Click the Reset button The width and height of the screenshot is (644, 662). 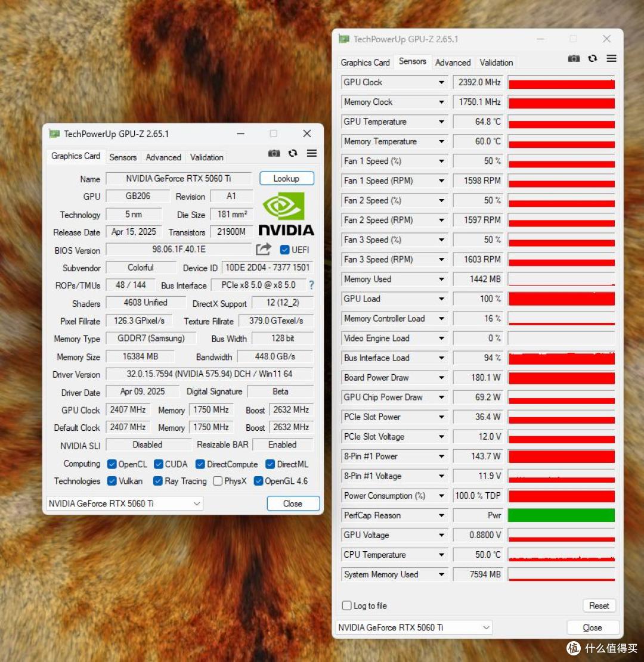click(599, 605)
